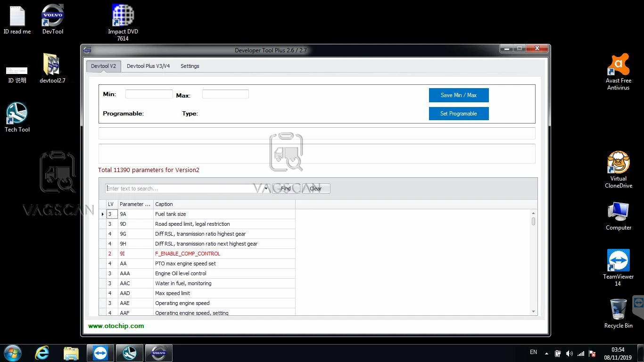
Task: Focus the Enter text to search field
Action: click(x=184, y=189)
